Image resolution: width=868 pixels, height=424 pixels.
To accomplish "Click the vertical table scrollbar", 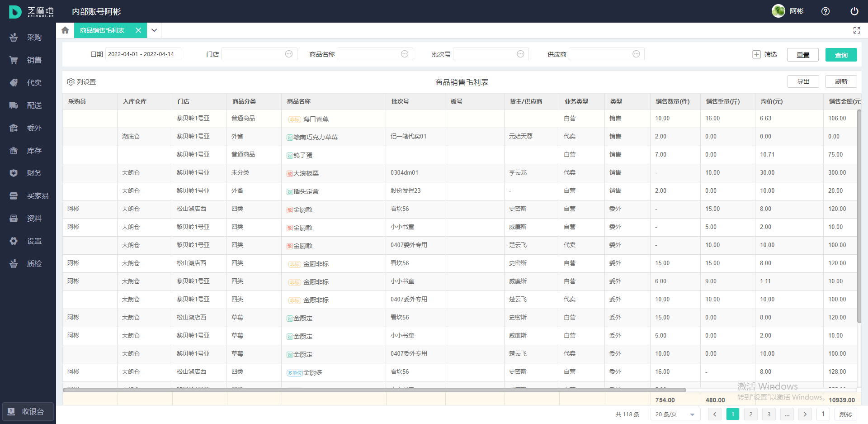I will pos(859,216).
